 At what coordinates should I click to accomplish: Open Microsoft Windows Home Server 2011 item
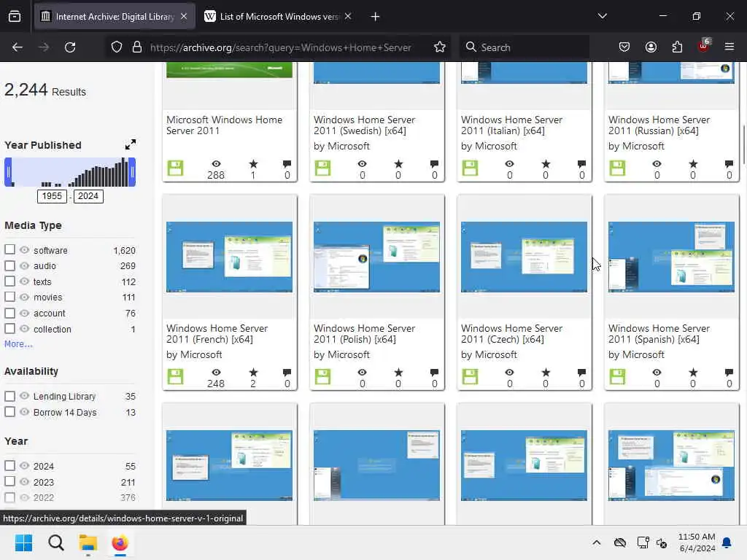tap(225, 125)
